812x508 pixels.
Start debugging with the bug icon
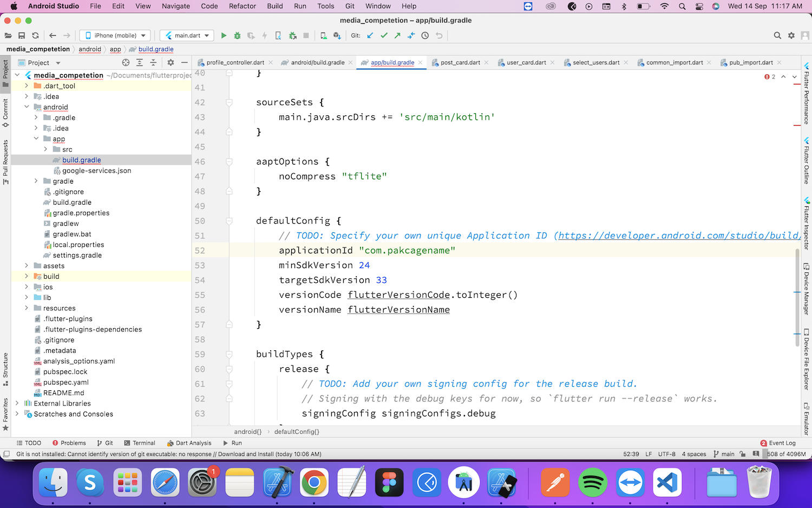[237, 36]
